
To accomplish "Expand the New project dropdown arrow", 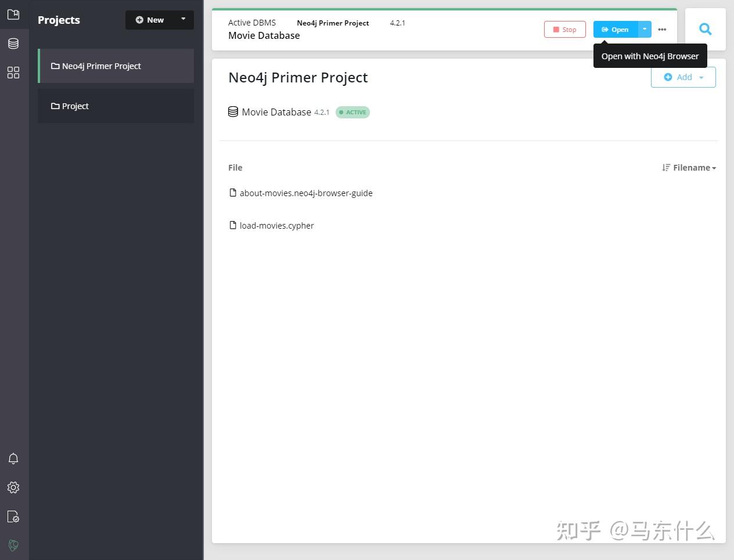I will (183, 19).
